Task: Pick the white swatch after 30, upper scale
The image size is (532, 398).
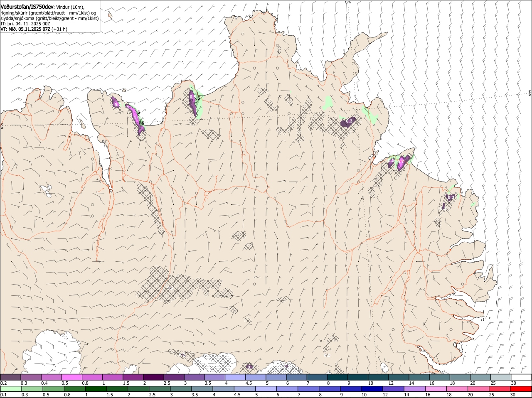Action: (522, 377)
